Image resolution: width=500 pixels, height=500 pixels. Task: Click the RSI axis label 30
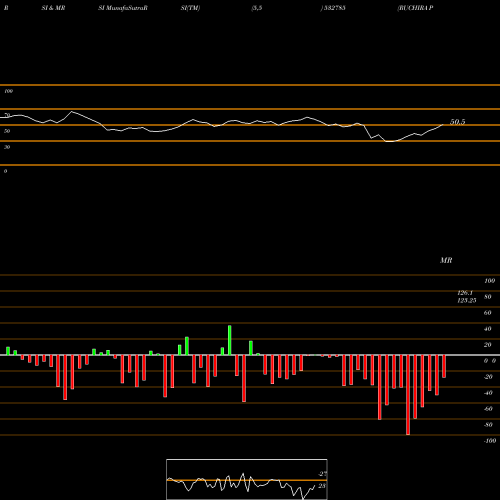[x=7, y=147]
